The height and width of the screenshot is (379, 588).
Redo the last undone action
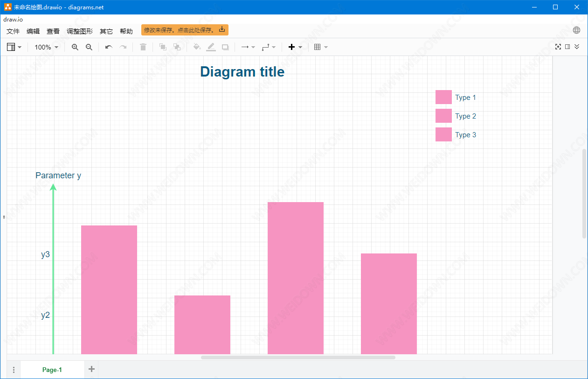(x=123, y=47)
